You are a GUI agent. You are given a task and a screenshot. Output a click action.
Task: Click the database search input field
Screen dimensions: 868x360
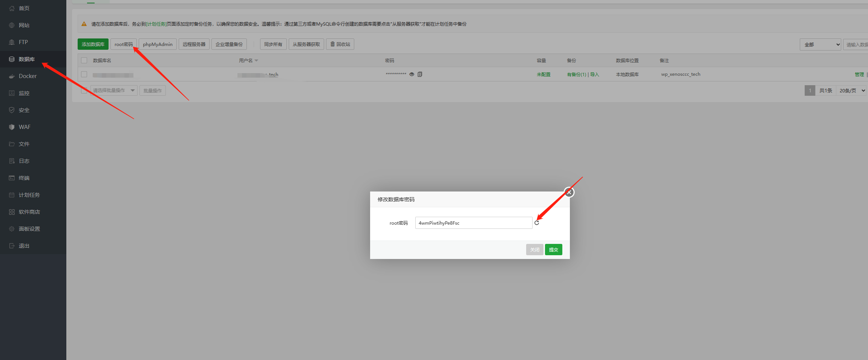click(856, 44)
